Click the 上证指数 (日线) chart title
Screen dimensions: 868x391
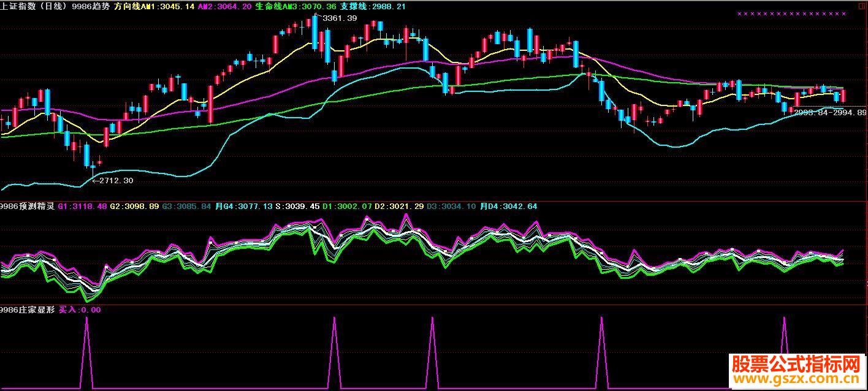pos(34,6)
